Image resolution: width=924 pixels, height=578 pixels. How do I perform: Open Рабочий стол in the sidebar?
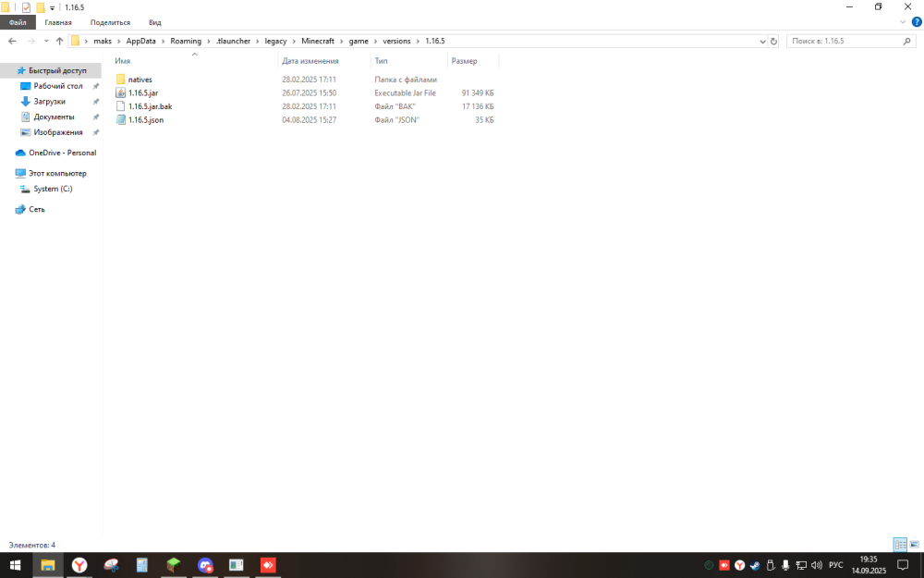(x=57, y=86)
